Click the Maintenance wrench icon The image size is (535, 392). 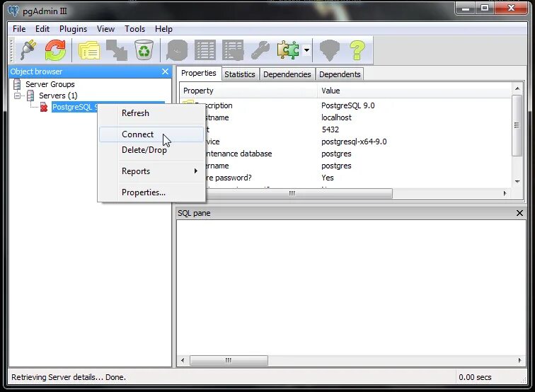click(260, 50)
